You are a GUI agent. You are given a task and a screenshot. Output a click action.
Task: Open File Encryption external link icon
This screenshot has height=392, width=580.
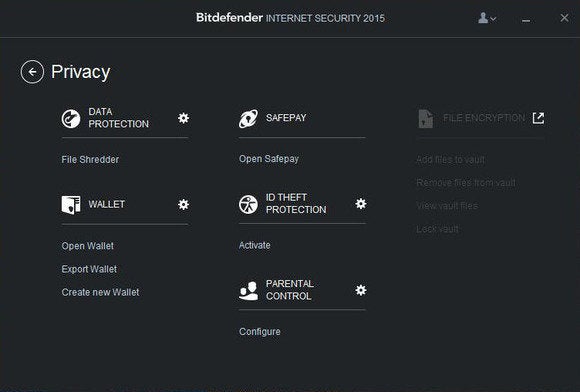538,118
